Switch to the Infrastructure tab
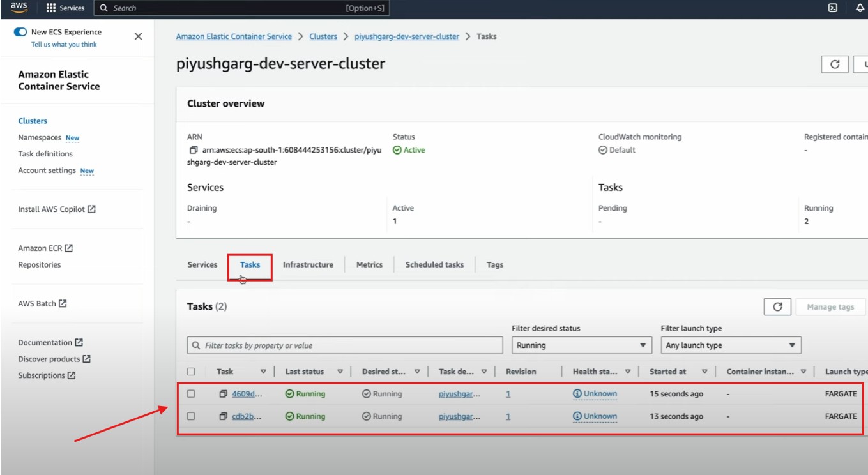The height and width of the screenshot is (475, 868). pyautogui.click(x=308, y=264)
